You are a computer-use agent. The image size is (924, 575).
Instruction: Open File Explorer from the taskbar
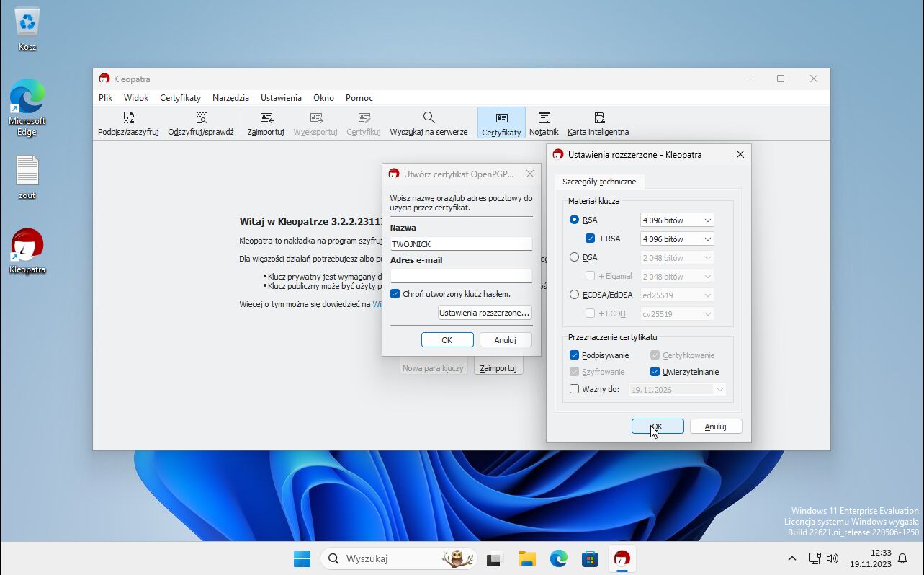pos(527,558)
